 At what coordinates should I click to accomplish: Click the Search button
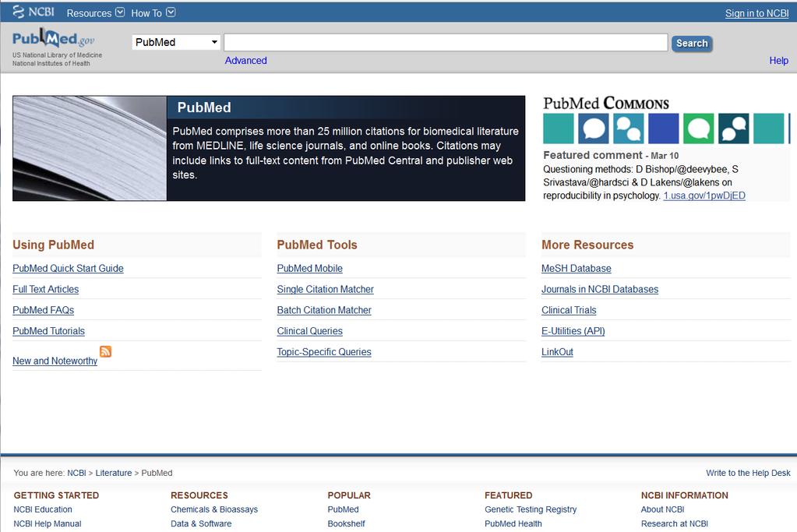692,43
